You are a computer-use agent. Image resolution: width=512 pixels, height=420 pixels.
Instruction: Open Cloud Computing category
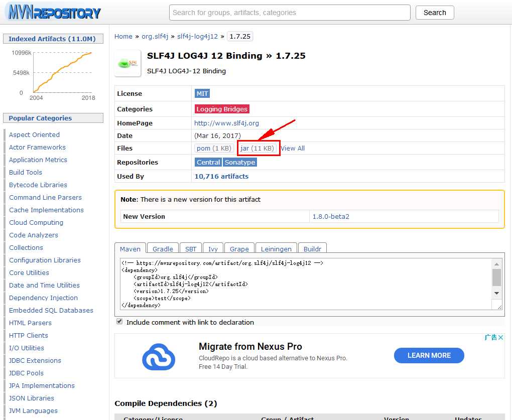[36, 223]
